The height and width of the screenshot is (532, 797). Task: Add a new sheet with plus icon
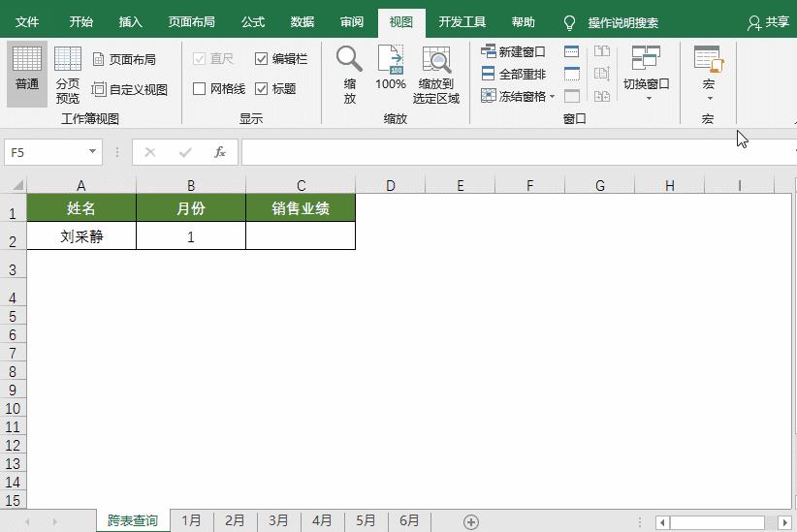(471, 522)
